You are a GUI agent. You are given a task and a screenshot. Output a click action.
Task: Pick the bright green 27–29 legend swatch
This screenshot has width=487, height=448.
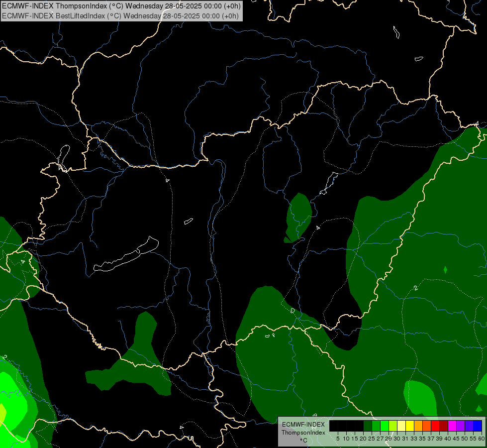[x=385, y=426]
